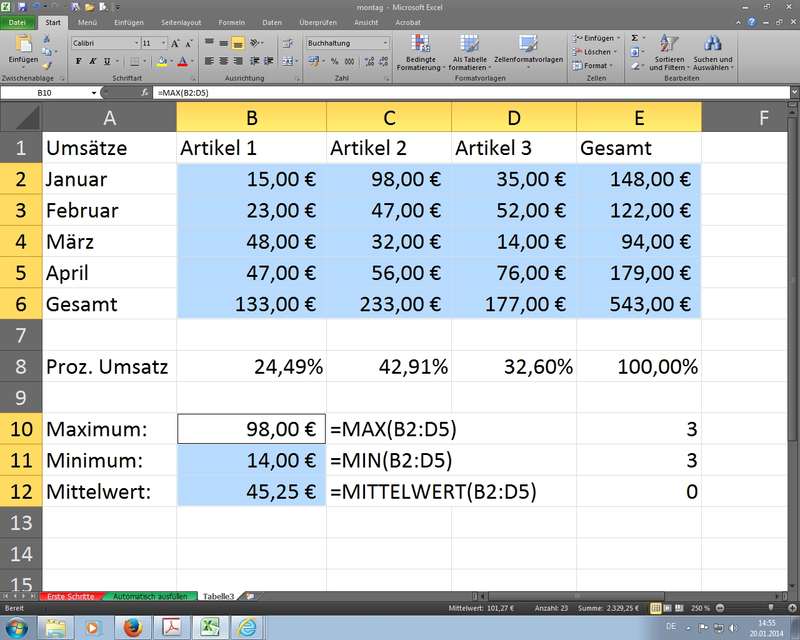Click the yellow fill color swatch
Image resolution: width=800 pixels, height=640 pixels.
(163, 61)
